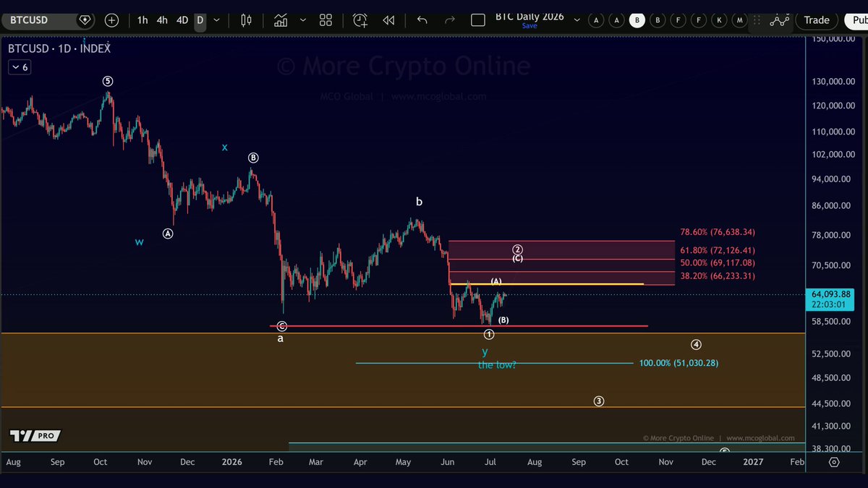Click the 150,000.00 price scale label
The height and width of the screenshot is (488, 868).
click(x=833, y=38)
